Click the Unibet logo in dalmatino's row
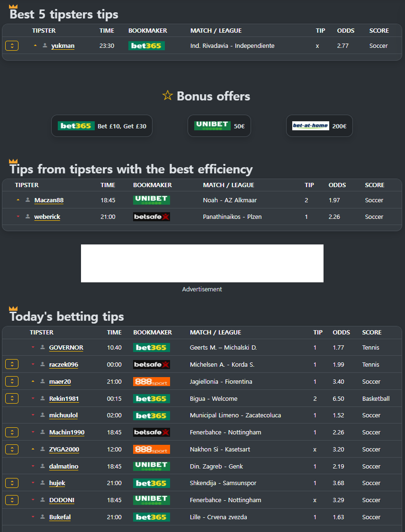 pos(152,466)
